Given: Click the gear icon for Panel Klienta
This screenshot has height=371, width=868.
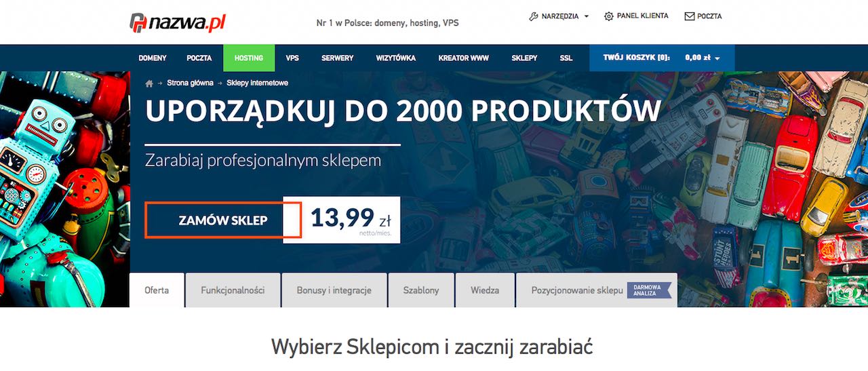Looking at the screenshot, I should (609, 16).
